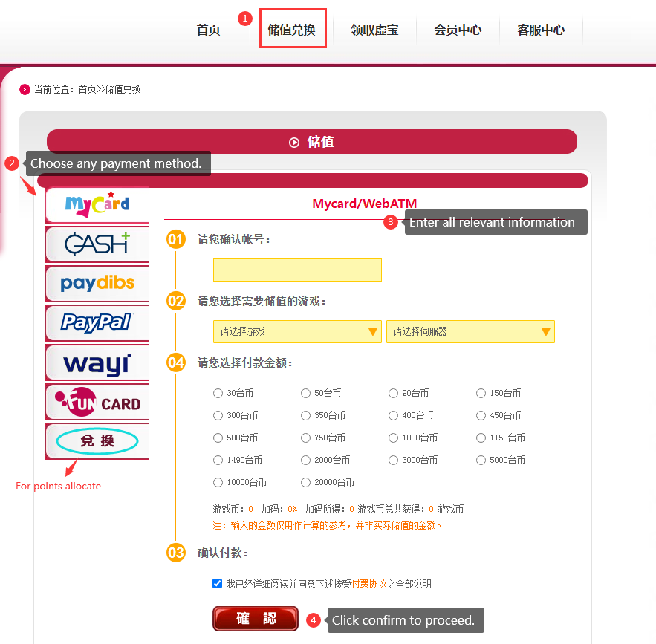Select the 3000台币 radio button
The image size is (656, 644).
click(393, 460)
